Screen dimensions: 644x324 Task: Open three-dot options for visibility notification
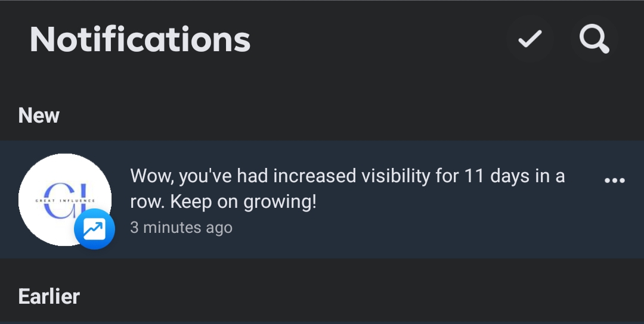tap(614, 180)
